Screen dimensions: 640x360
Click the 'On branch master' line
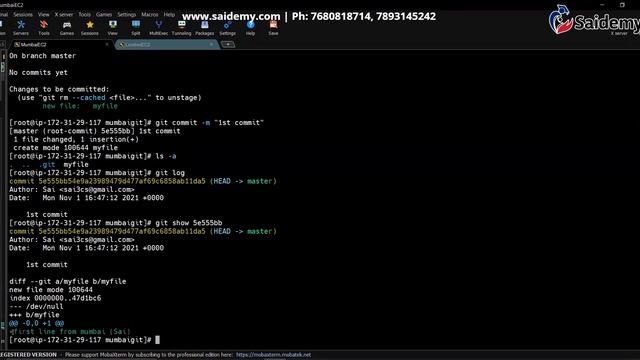(x=42, y=56)
